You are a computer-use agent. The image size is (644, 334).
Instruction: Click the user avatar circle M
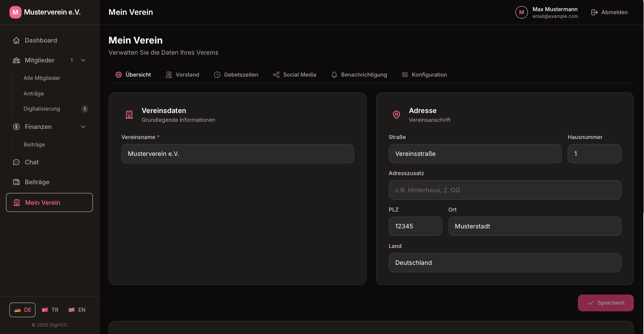click(x=521, y=12)
